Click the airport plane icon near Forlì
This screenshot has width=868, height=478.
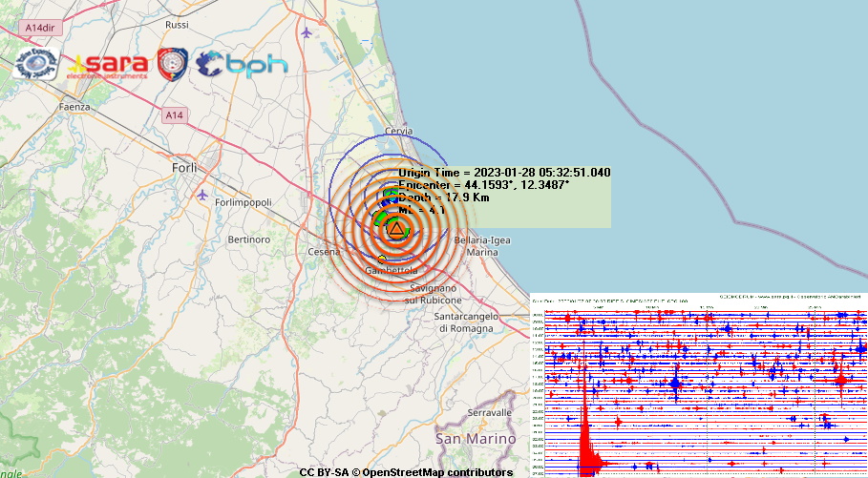[x=203, y=195]
